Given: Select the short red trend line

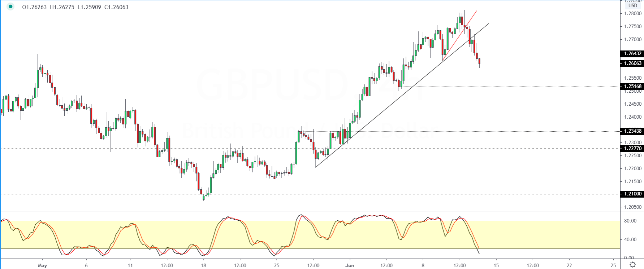Looking at the screenshot, I should pos(459,36).
